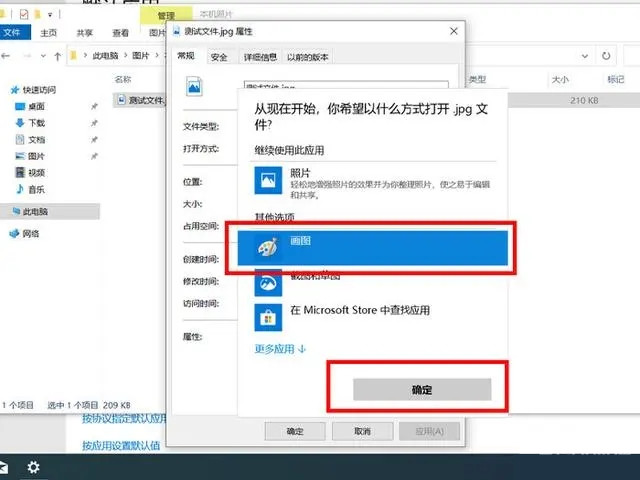The image size is (640, 480).
Task: Sort by the 名称 column header
Action: 122,79
